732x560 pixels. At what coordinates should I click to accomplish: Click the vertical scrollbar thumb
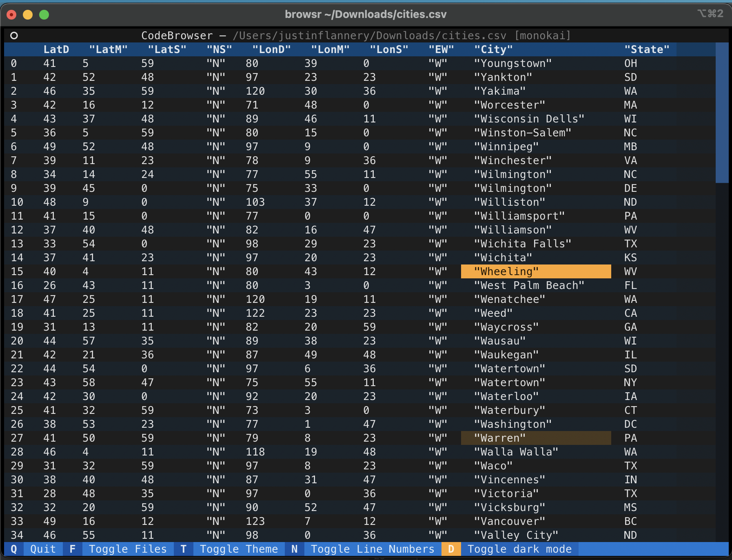pyautogui.click(x=722, y=113)
